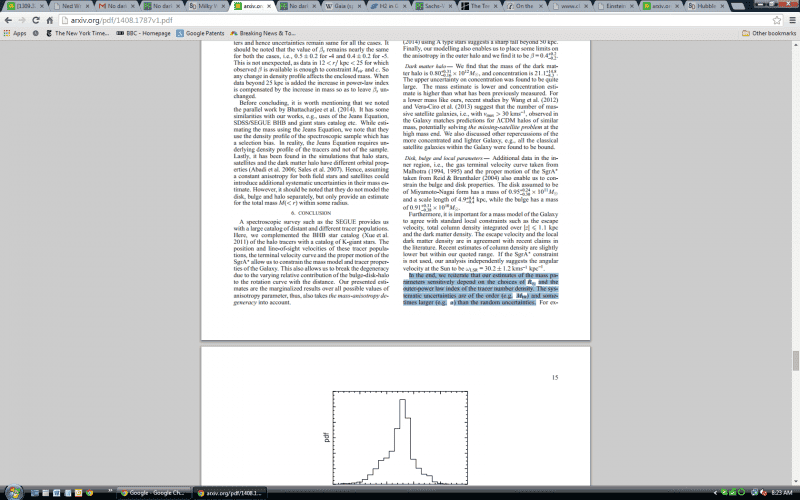
Task: Open the Breaking News & To... bookmark
Action: point(262,33)
